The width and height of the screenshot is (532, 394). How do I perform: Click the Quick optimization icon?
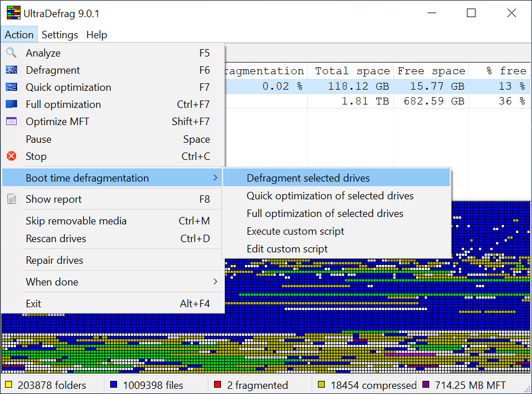[11, 87]
